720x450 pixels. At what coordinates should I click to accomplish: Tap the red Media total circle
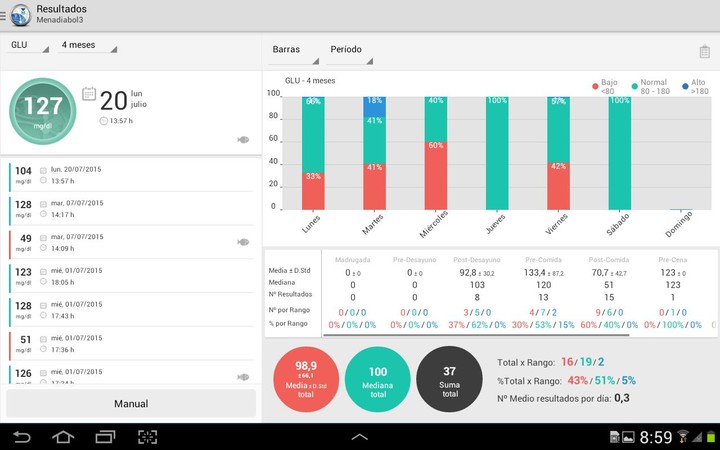point(306,375)
